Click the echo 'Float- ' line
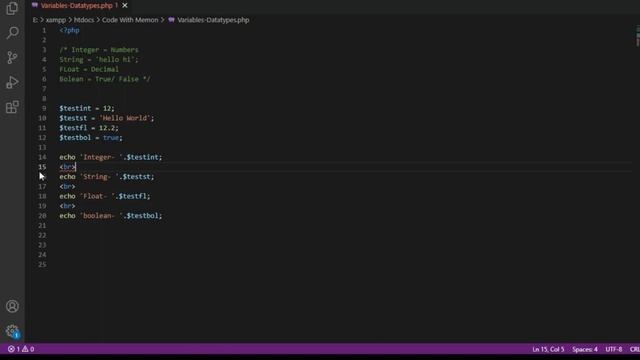The image size is (640, 360). point(105,196)
